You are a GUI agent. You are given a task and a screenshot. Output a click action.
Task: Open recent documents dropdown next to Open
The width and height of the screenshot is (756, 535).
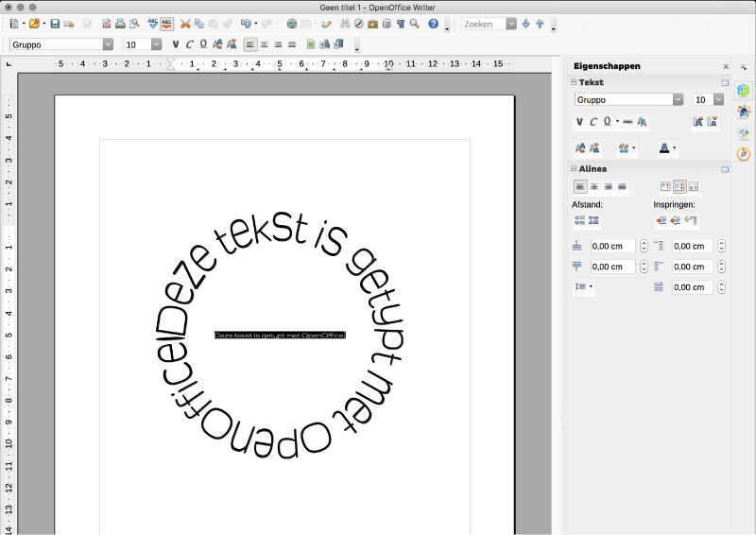pos(43,24)
